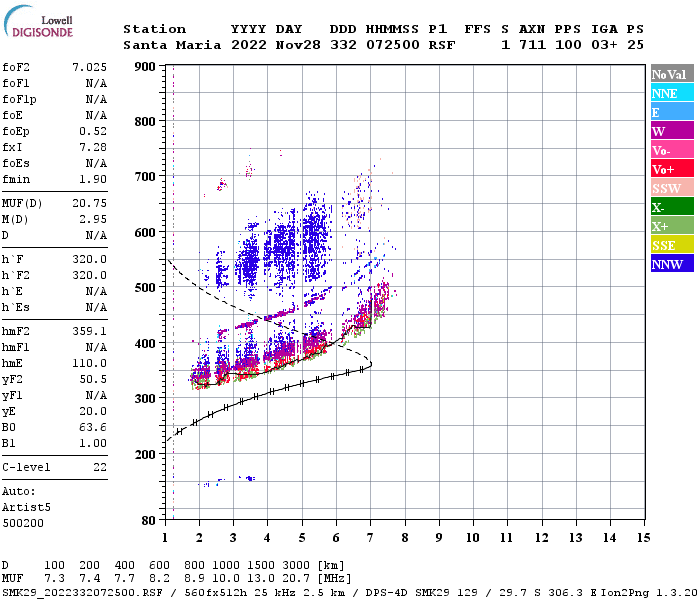The width and height of the screenshot is (700, 600).
Task: Click the time value 072500
Action: [x=392, y=45]
